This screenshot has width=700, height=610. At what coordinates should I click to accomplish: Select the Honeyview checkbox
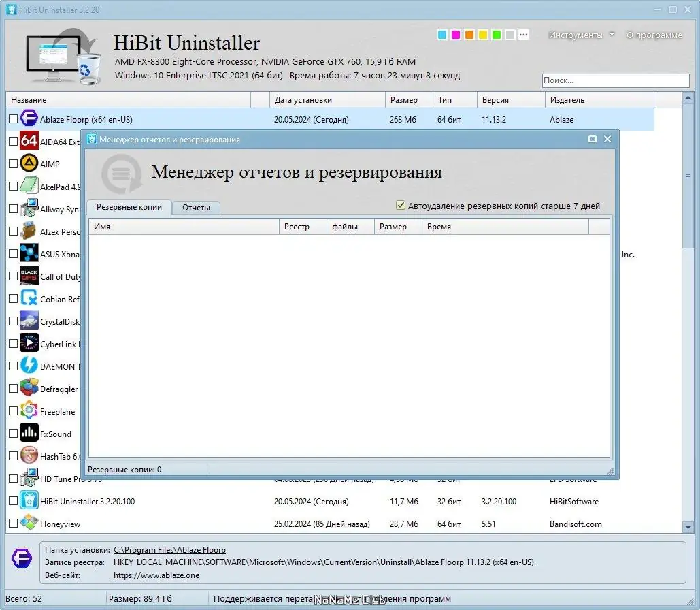tap(13, 523)
